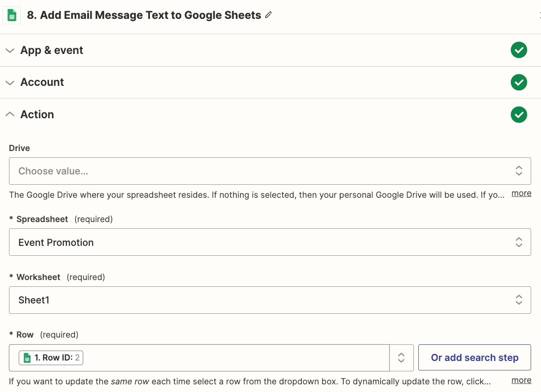This screenshot has width=541, height=392.
Task: Select the 1. Row ID: 2 pill
Action: click(51, 358)
